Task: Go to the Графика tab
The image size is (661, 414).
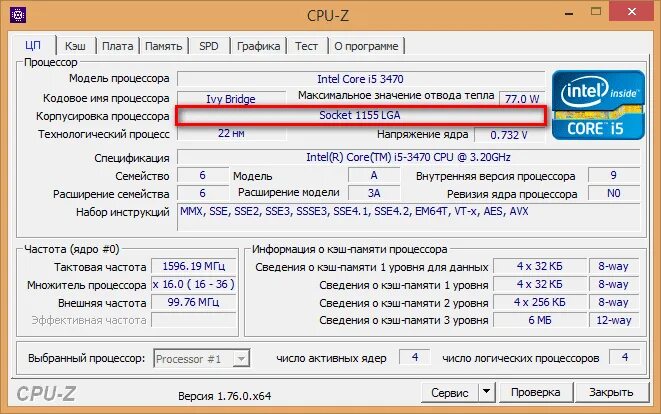Action: (x=258, y=46)
